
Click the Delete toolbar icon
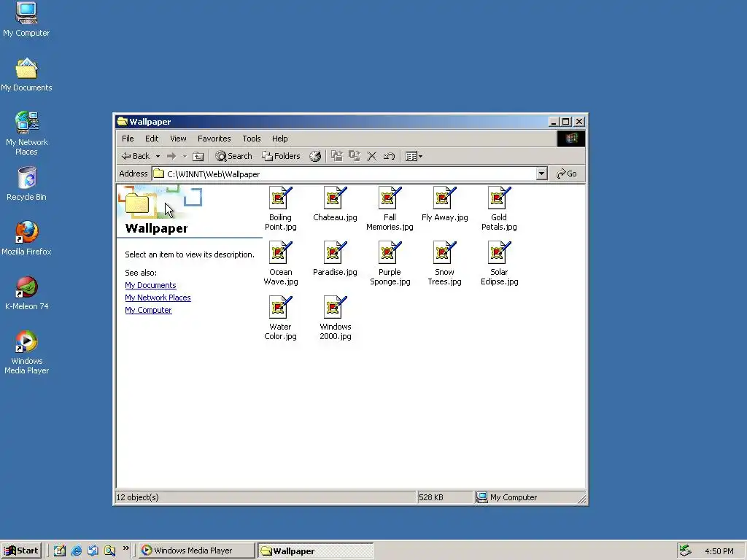click(371, 156)
